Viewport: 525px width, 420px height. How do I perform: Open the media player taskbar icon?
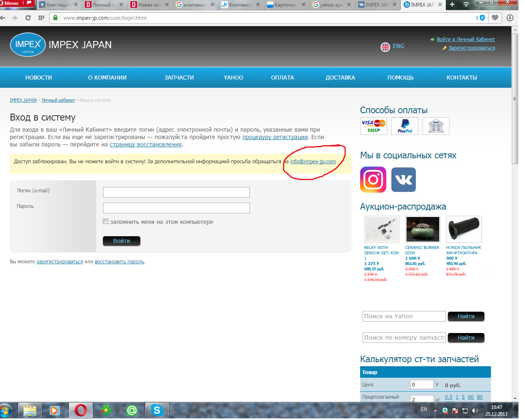pyautogui.click(x=55, y=411)
